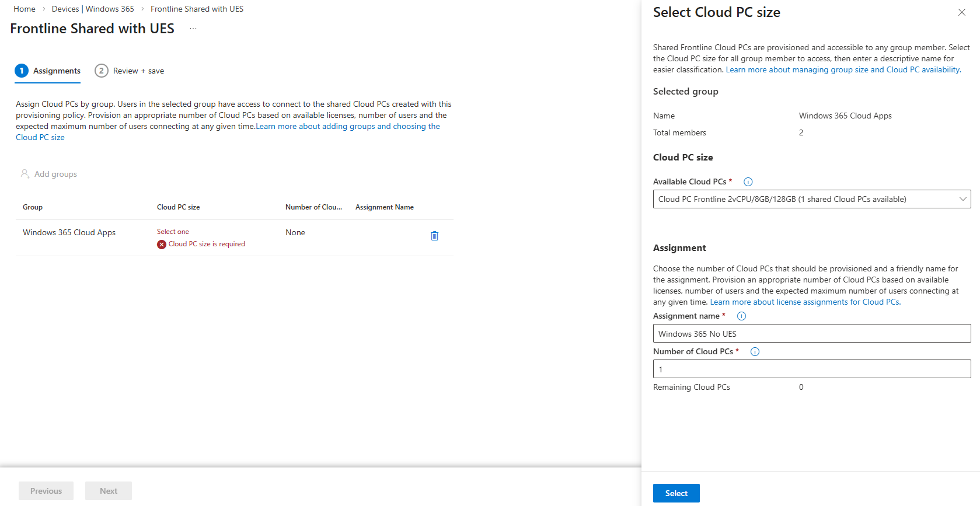Click the info icon beside Number of Cloud PCs
Screen dimensions: 980x506
[x=755, y=352]
